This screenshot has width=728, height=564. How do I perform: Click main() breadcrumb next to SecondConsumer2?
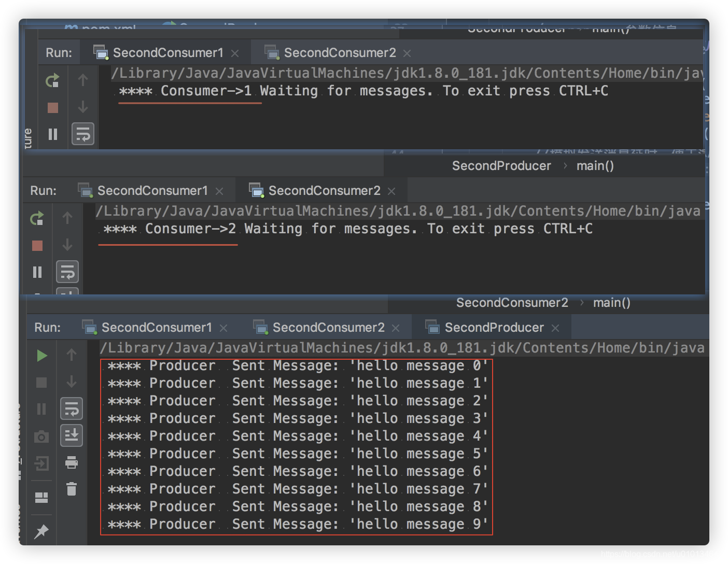[x=612, y=303]
